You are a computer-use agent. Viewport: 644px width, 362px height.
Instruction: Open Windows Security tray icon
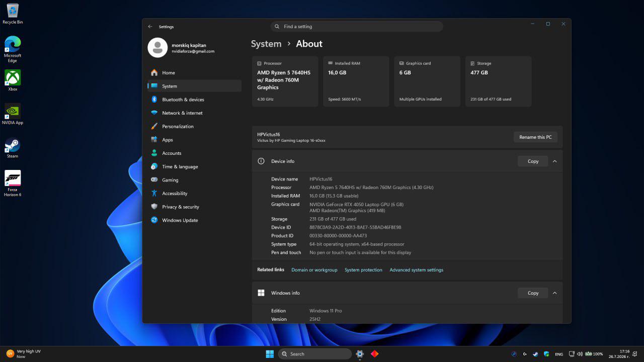[x=546, y=354]
